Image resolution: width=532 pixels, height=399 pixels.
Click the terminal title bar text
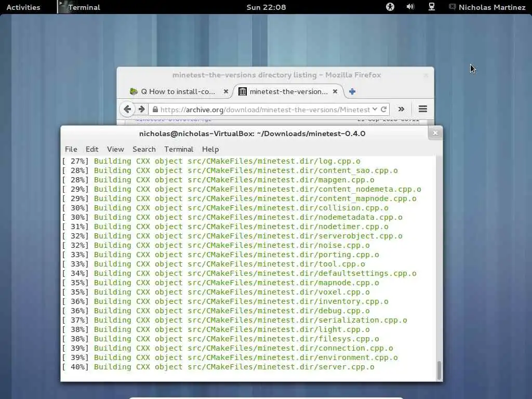coord(252,134)
